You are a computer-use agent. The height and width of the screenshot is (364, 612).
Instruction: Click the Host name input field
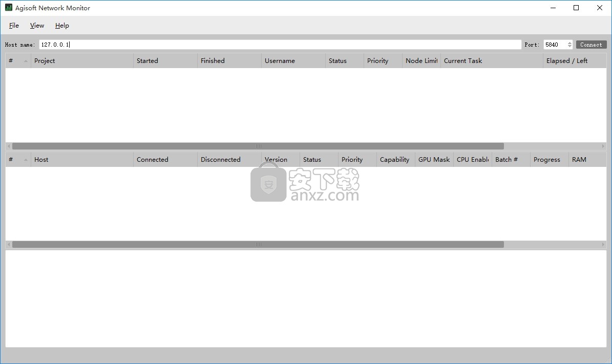tap(280, 45)
